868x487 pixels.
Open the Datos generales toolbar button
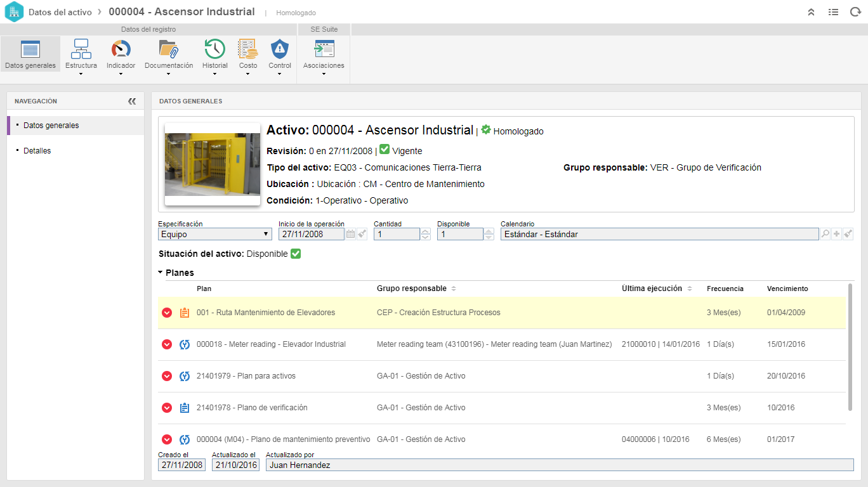30,54
